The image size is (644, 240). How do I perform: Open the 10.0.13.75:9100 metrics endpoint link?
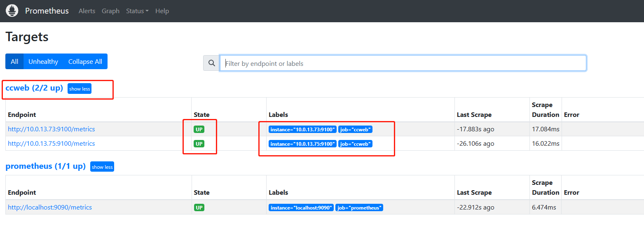(52, 144)
